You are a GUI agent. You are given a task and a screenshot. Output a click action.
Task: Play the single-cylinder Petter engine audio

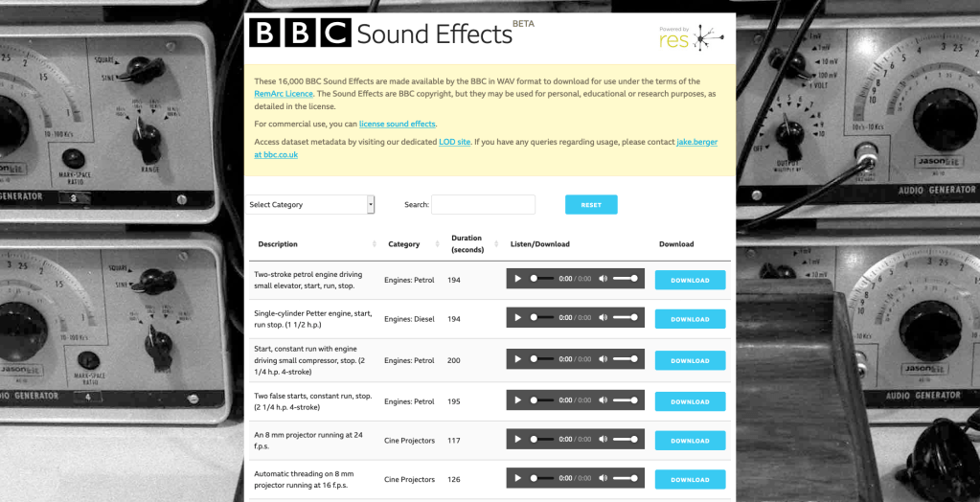(518, 317)
